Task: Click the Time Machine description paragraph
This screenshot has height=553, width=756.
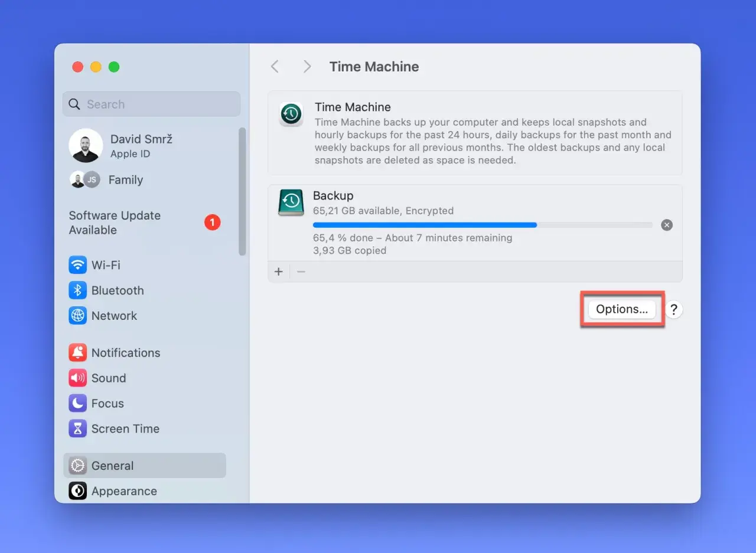Action: [x=493, y=141]
